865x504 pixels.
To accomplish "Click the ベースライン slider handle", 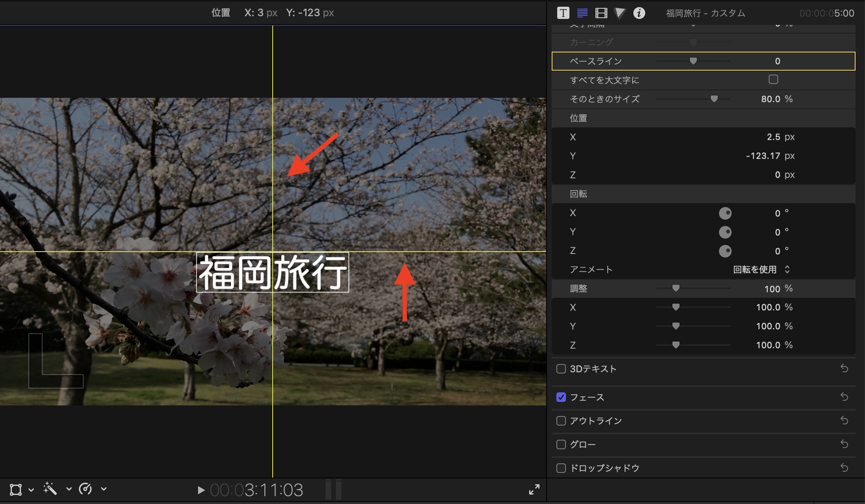I will tap(693, 61).
